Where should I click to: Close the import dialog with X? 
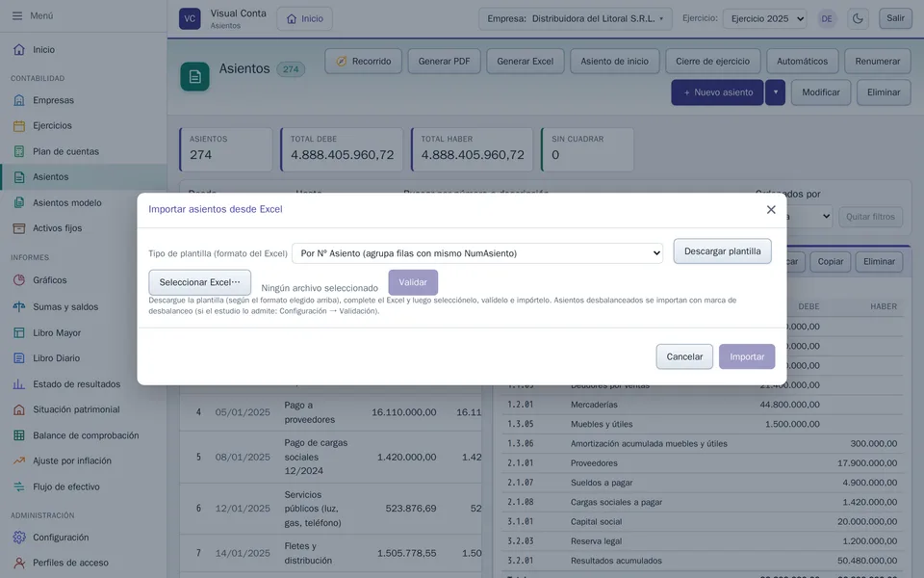point(771,209)
